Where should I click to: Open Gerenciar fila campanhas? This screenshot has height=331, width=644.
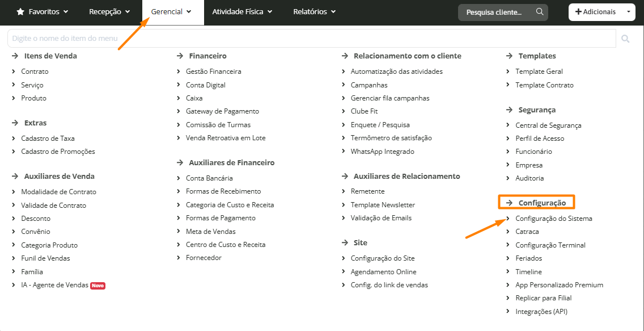[x=390, y=98]
